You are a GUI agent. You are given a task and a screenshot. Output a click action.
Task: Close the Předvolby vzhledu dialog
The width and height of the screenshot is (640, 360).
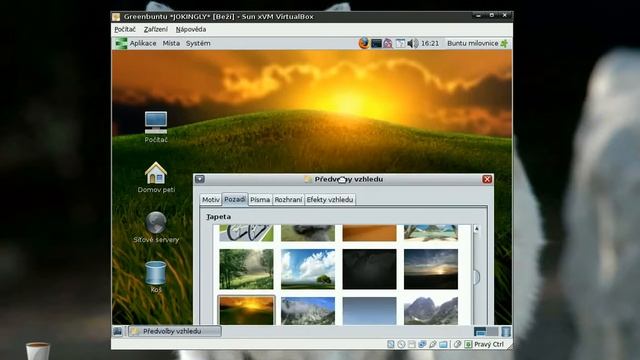pyautogui.click(x=487, y=179)
